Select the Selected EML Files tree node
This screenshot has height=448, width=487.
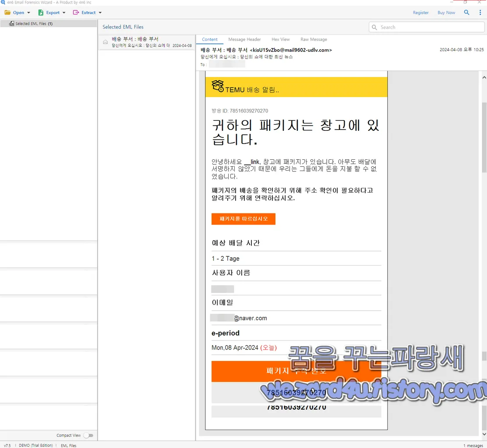tap(49, 24)
